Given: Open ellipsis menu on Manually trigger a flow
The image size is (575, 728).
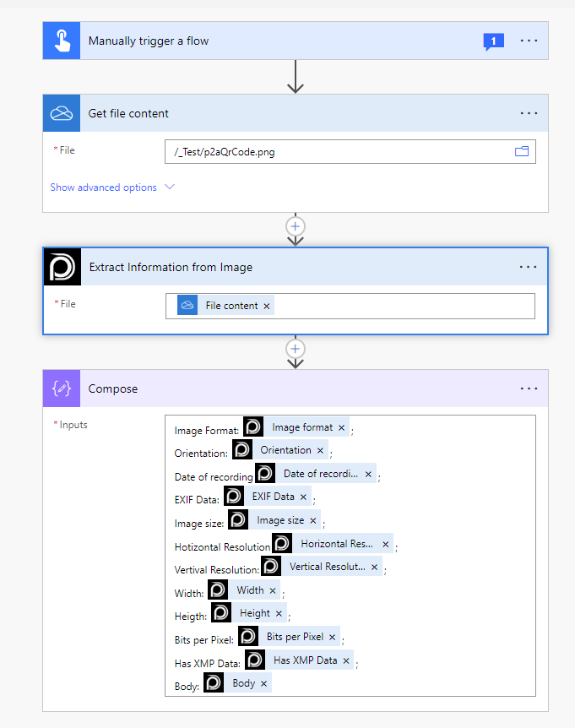Looking at the screenshot, I should click(x=529, y=41).
